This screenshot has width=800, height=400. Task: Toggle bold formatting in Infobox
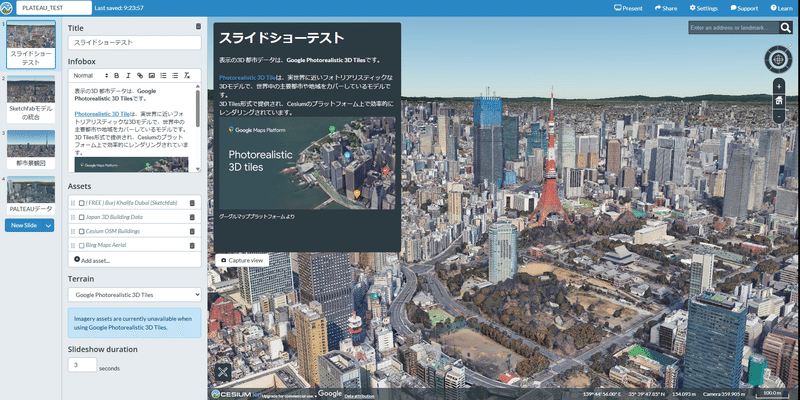tap(116, 76)
